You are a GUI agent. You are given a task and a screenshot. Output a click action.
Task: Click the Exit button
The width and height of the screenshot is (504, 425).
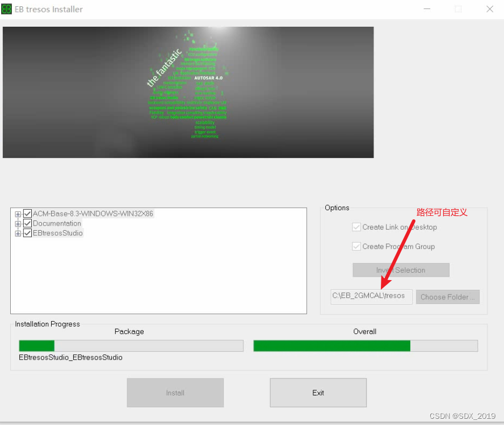(318, 393)
